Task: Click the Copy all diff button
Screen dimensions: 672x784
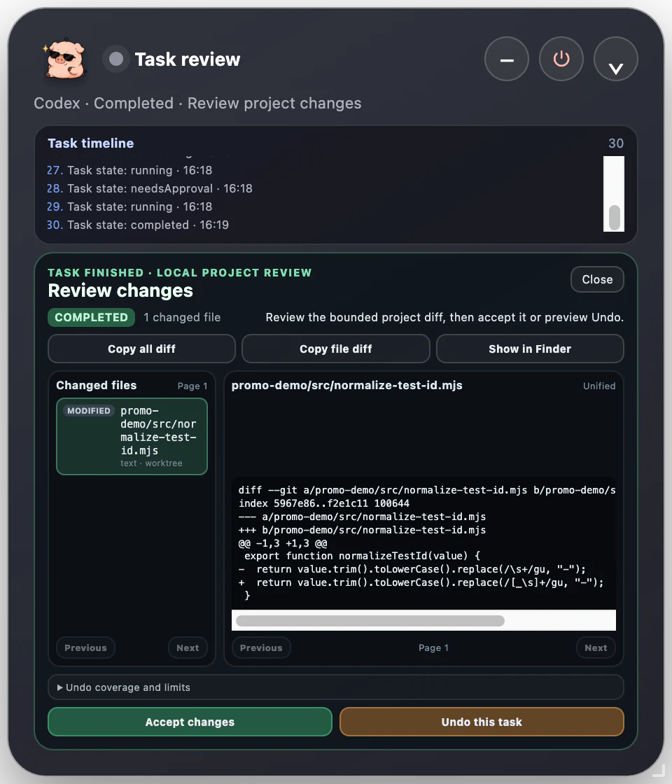Action: point(141,349)
